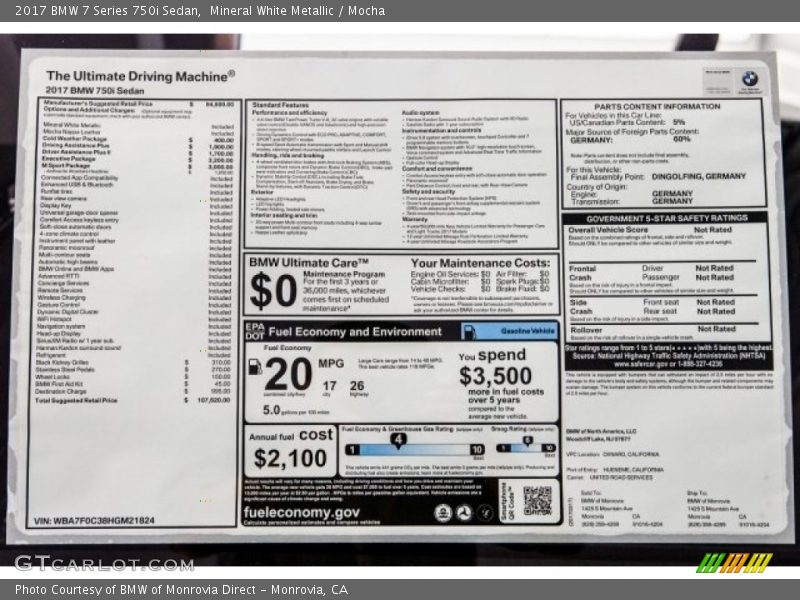
Task: Click the 5.0 gallons per 100 miles value
Action: (271, 410)
